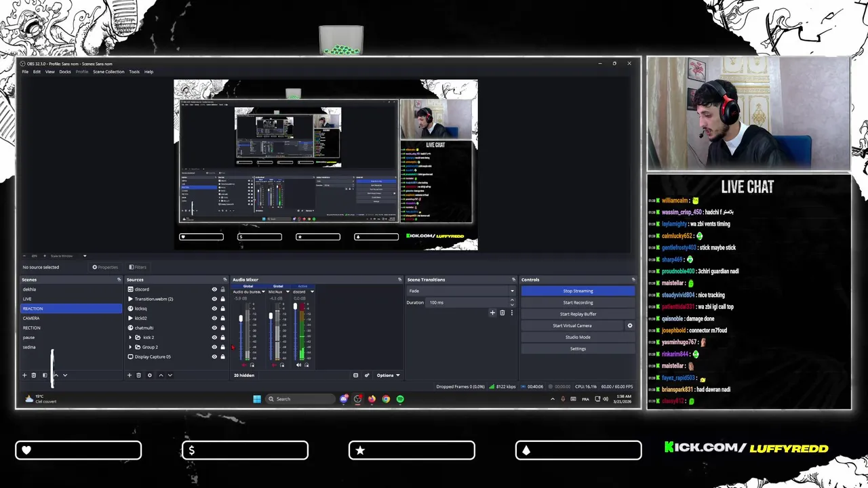Pop out the Scene Transitions dock

513,279
